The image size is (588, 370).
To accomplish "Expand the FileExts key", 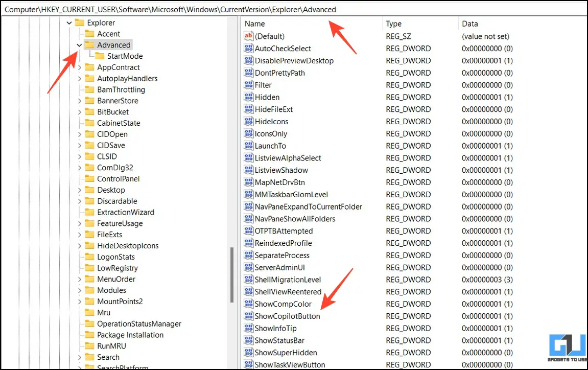I will pos(80,235).
